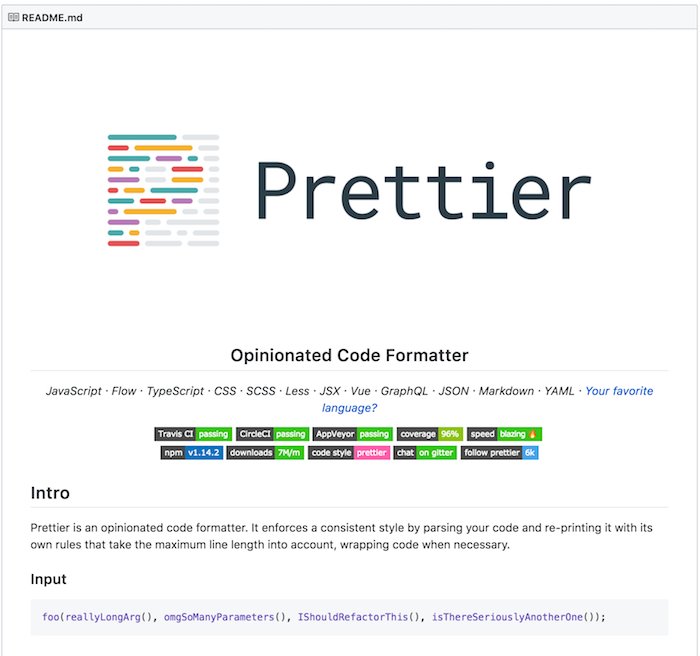
Task: Click the code style prettier badge
Action: pos(348,452)
